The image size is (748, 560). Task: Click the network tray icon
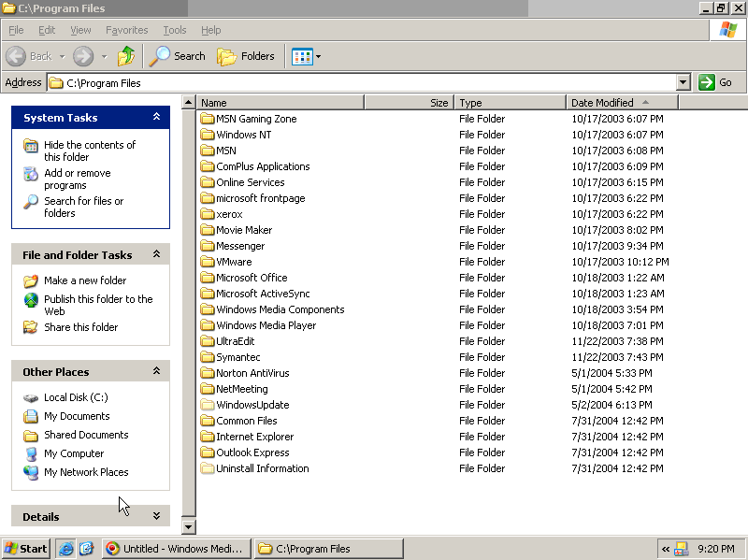click(x=682, y=549)
